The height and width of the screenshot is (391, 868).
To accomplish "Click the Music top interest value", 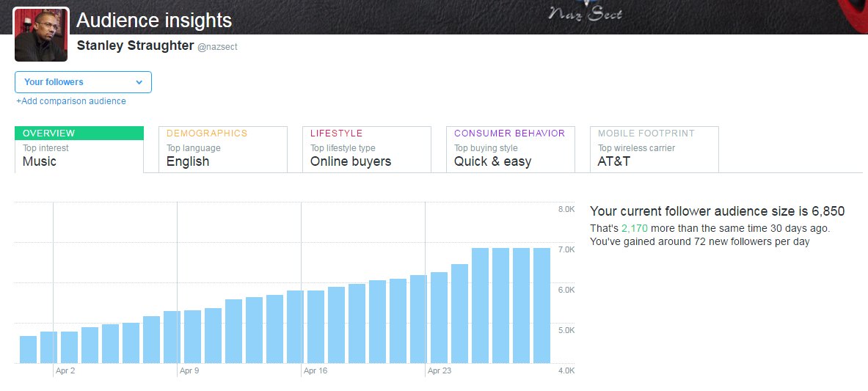I will (x=40, y=161).
